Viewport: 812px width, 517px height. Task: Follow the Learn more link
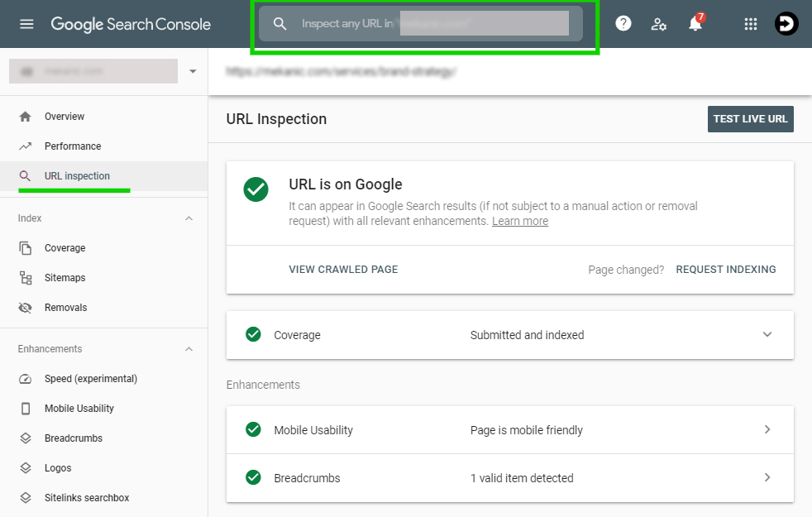click(x=520, y=221)
